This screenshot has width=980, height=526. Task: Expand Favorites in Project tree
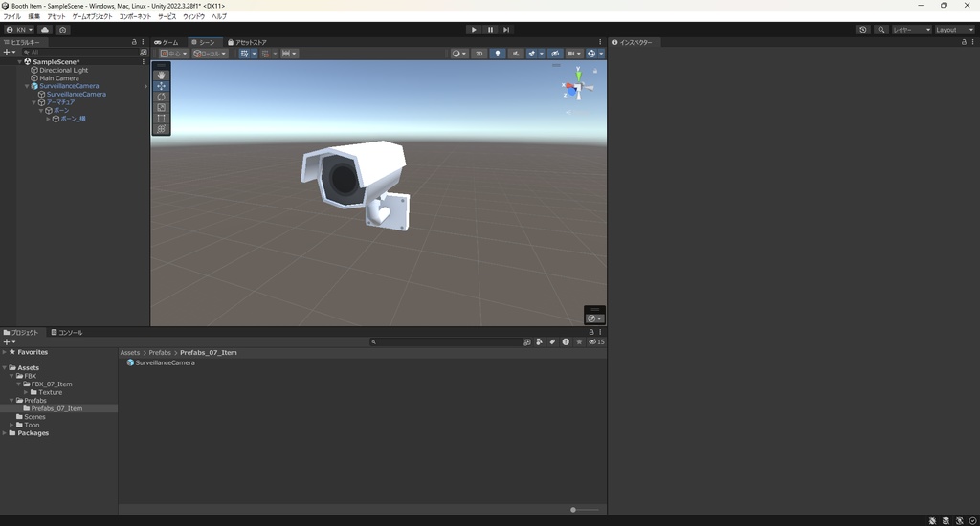[x=5, y=352]
